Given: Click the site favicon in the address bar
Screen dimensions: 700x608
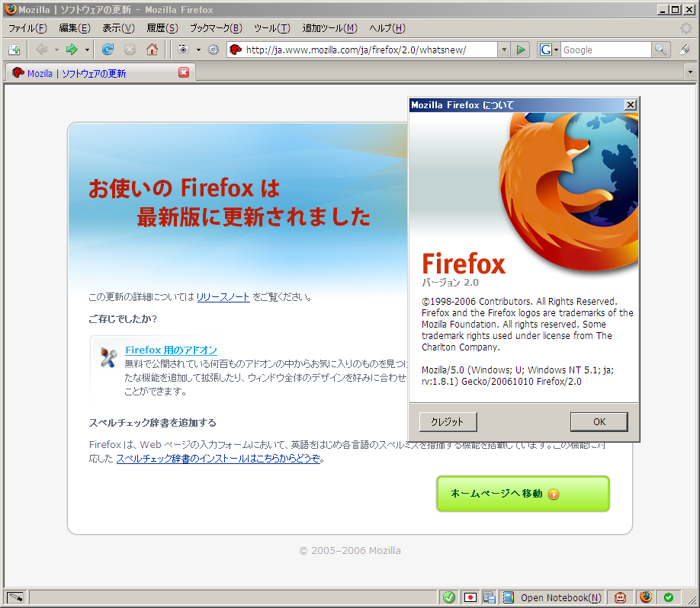Looking at the screenshot, I should 236,50.
